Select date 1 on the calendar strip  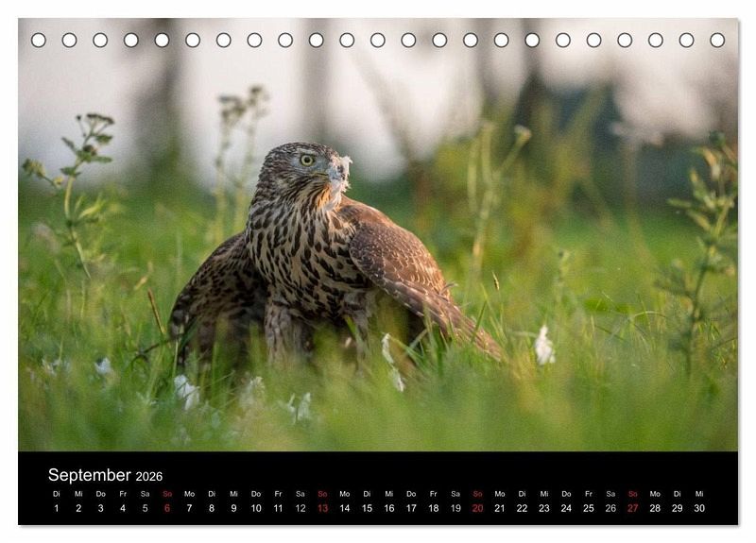[56, 508]
